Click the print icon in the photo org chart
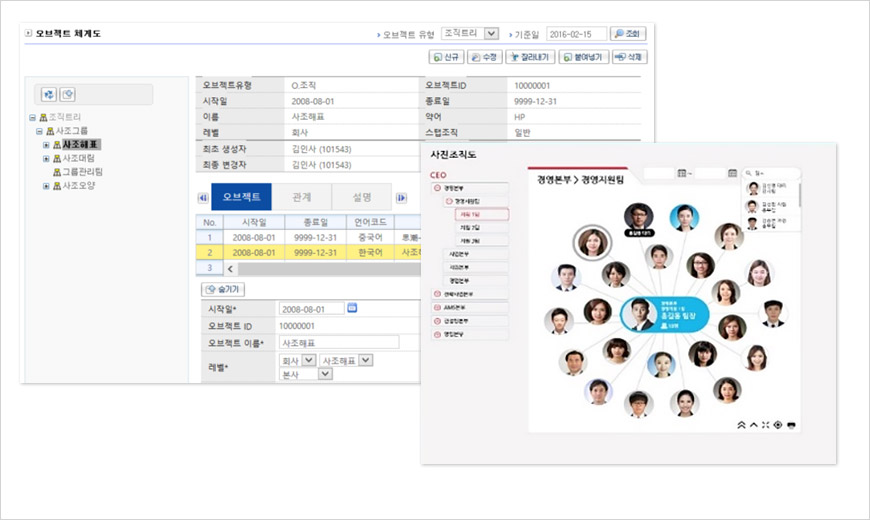This screenshot has height=520, width=870. tap(792, 424)
